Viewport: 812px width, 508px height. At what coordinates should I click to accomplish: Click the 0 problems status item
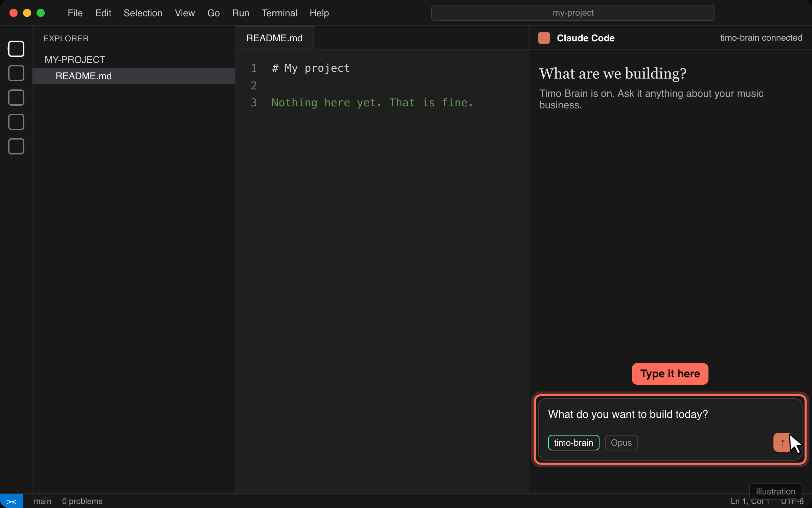point(82,501)
